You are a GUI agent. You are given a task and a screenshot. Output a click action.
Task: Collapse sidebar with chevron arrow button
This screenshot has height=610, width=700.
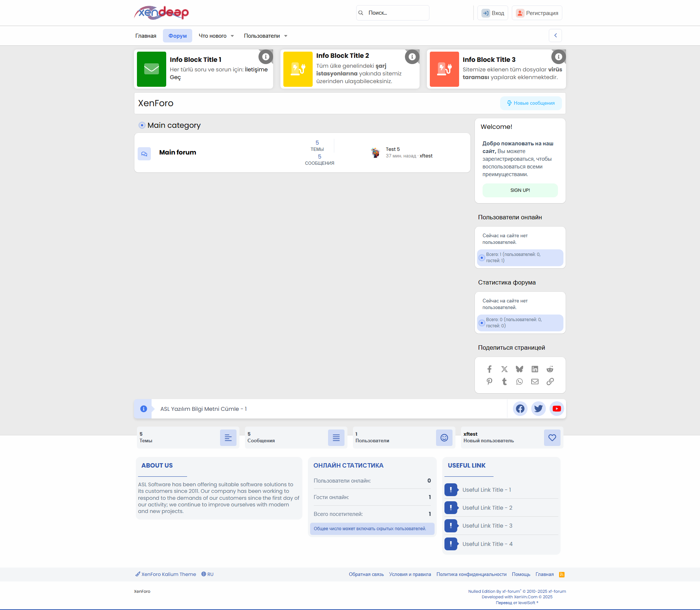555,36
